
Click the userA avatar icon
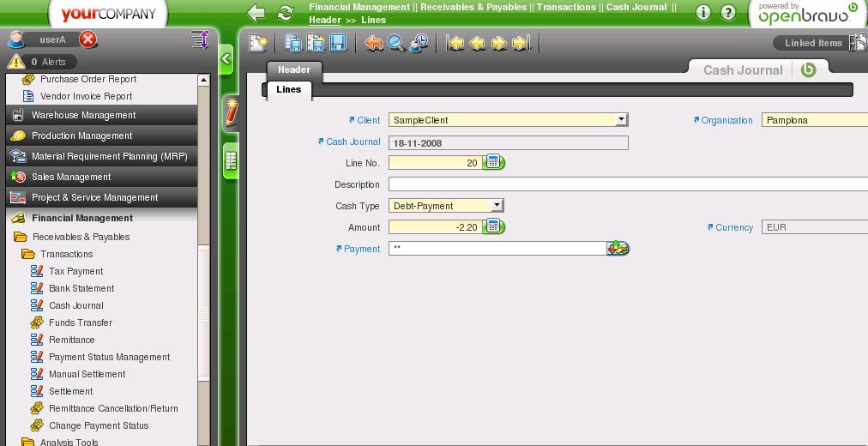click(16, 39)
